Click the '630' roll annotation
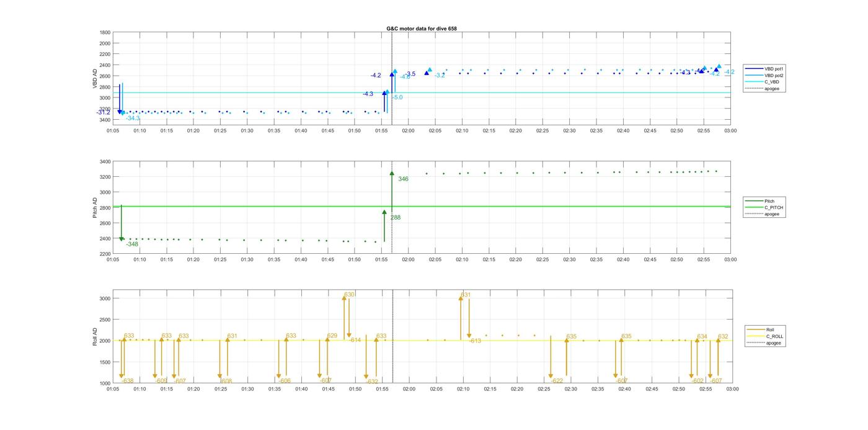The width and height of the screenshot is (868, 430). pyautogui.click(x=349, y=295)
